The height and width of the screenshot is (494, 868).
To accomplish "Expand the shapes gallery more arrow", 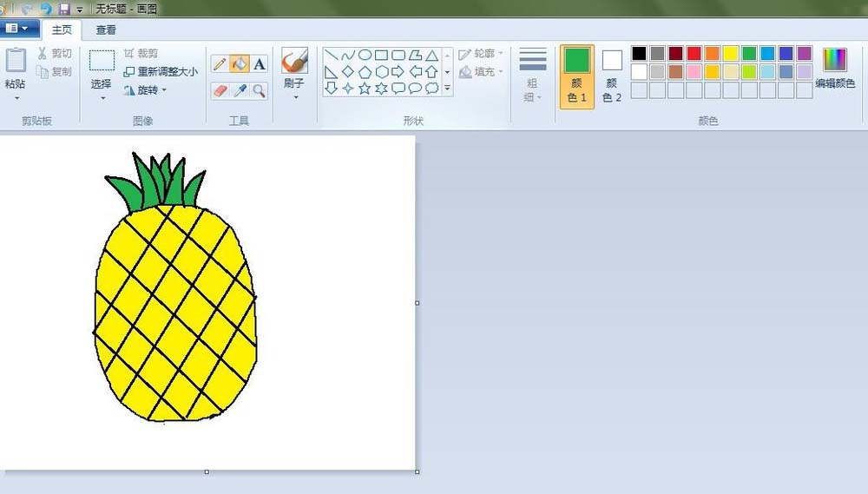I will coord(447,88).
